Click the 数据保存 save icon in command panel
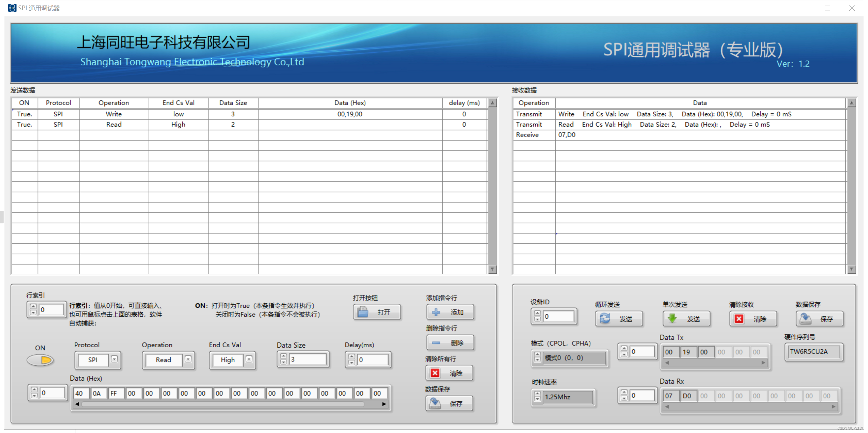This screenshot has width=868, height=433. pos(436,403)
